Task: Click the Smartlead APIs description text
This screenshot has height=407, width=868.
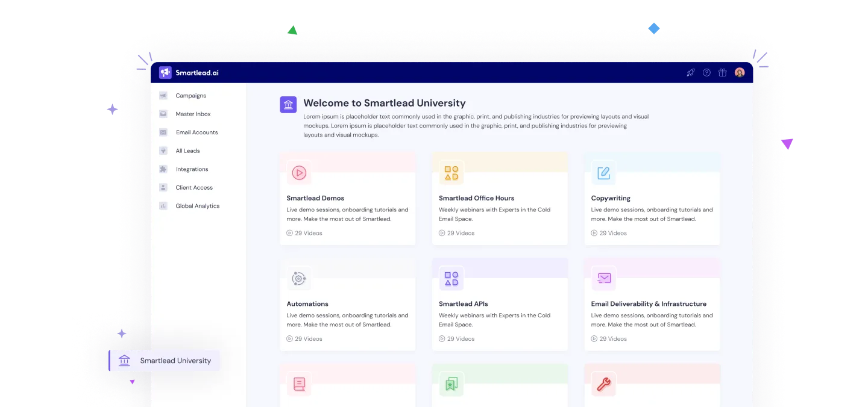Action: [x=494, y=320]
